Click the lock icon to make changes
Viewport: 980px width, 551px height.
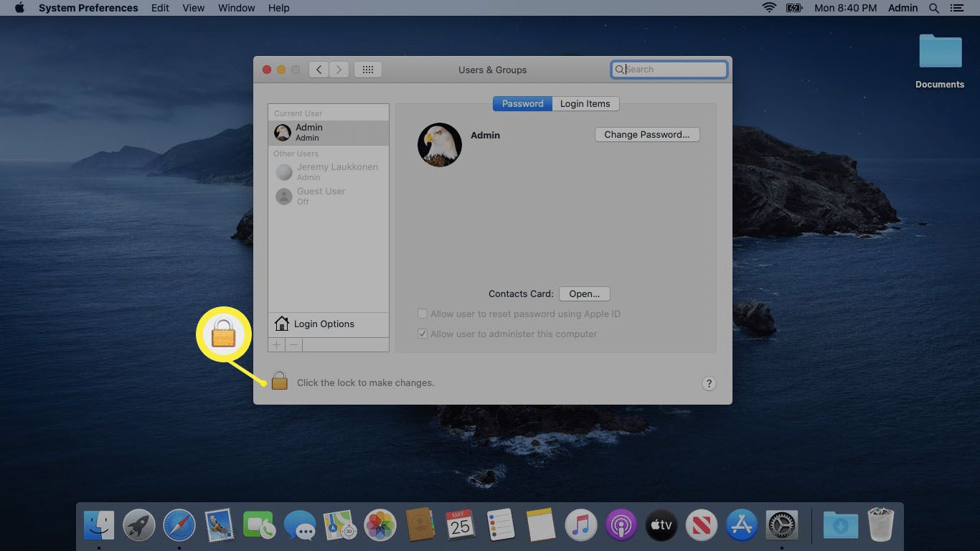click(x=279, y=381)
